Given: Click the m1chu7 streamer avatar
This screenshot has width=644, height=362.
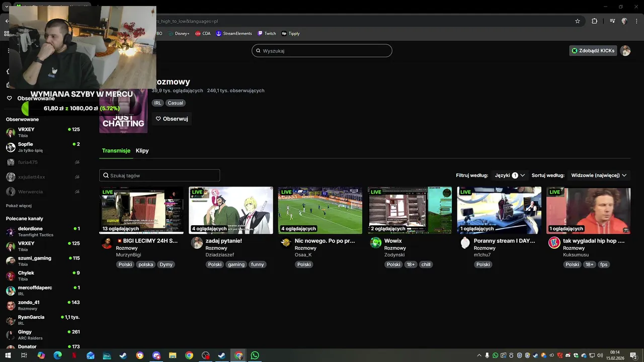Looking at the screenshot, I should 465,243.
